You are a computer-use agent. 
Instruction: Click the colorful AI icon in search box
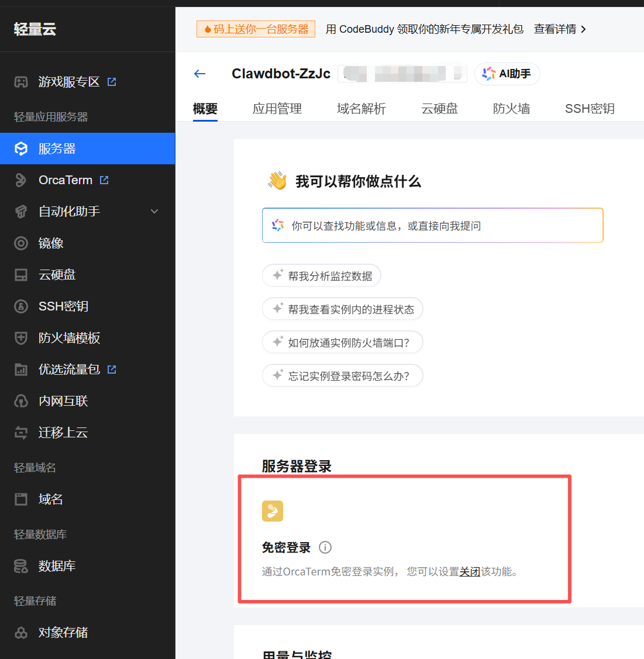pos(278,225)
